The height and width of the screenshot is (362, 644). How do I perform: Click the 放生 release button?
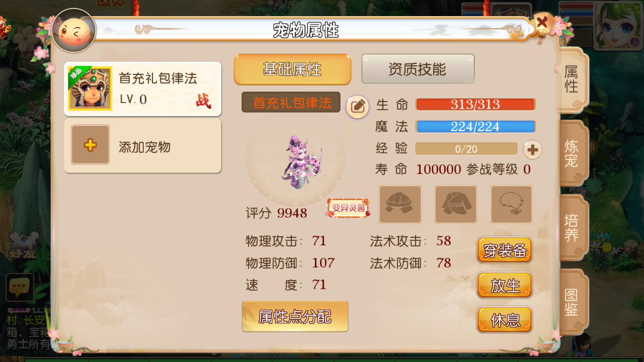pos(505,286)
